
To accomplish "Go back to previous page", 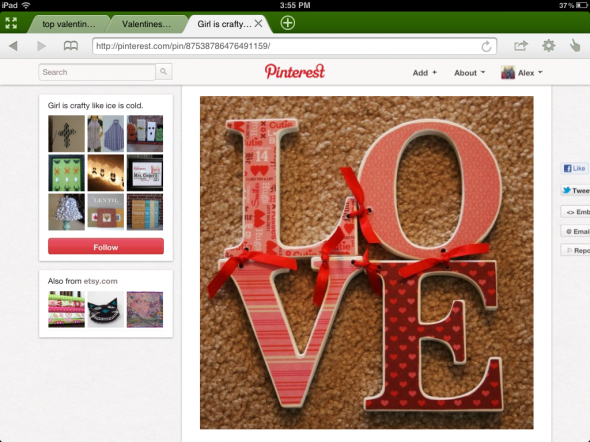I will 13,46.
